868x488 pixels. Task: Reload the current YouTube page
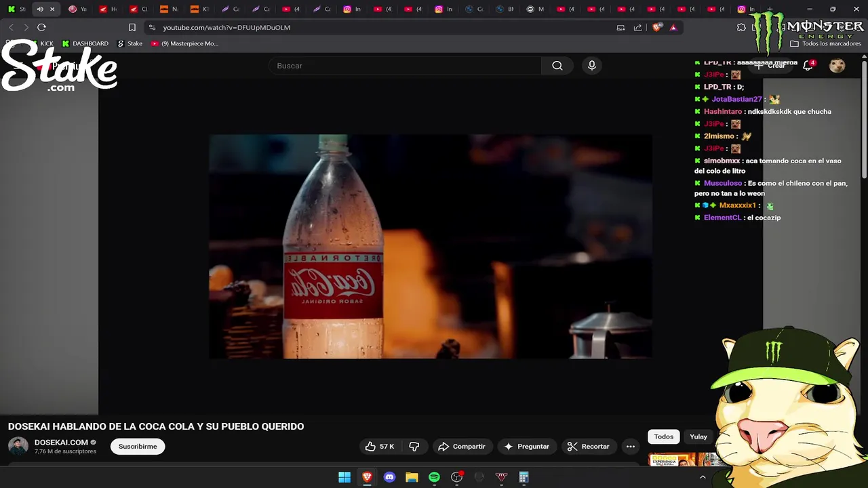[x=41, y=27]
